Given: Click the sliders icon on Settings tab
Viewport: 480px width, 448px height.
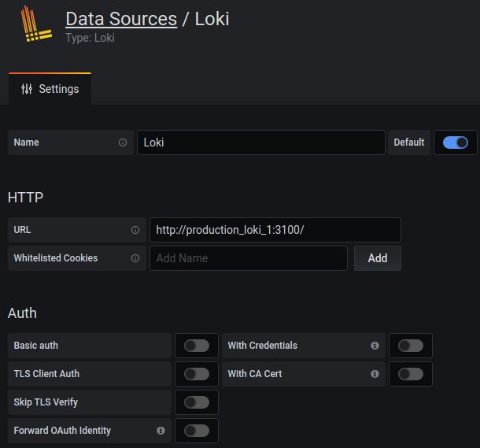Looking at the screenshot, I should pos(27,89).
